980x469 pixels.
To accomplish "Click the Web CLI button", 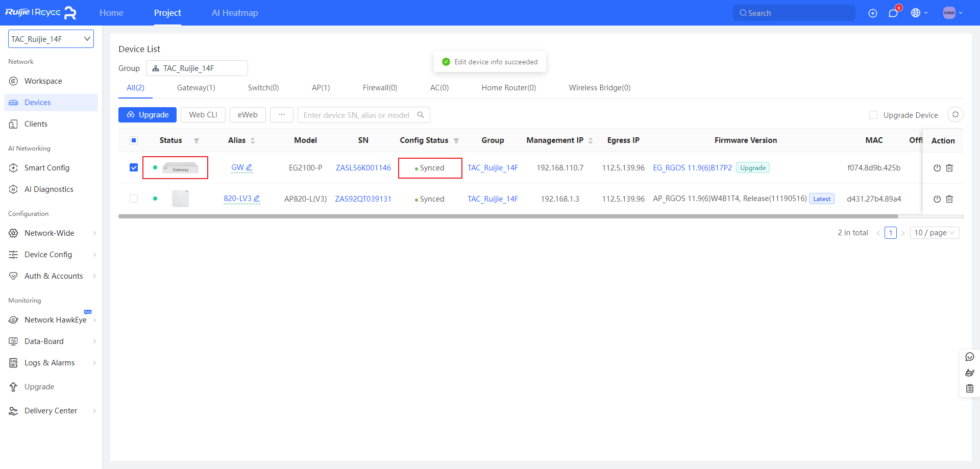I will (x=203, y=115).
